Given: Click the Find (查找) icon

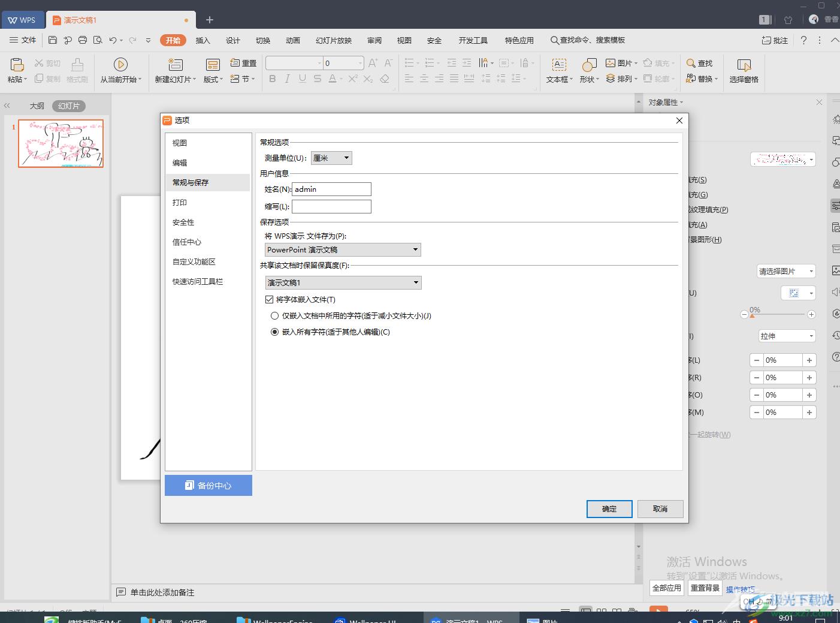Looking at the screenshot, I should [691, 63].
